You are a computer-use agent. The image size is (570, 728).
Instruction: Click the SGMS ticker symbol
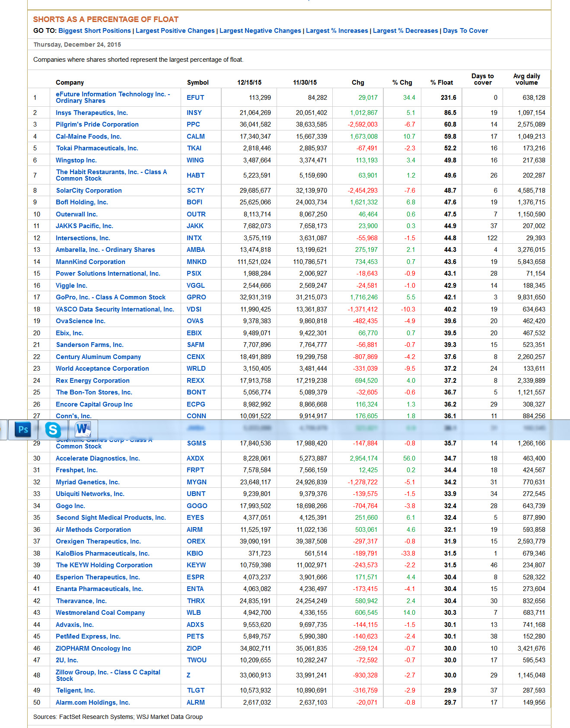(196, 443)
